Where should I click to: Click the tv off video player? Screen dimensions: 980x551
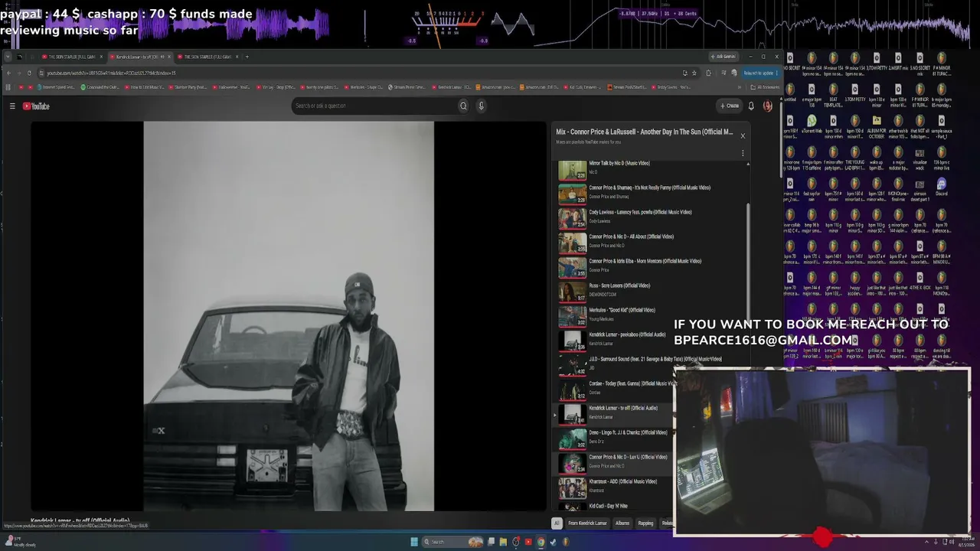[289, 316]
